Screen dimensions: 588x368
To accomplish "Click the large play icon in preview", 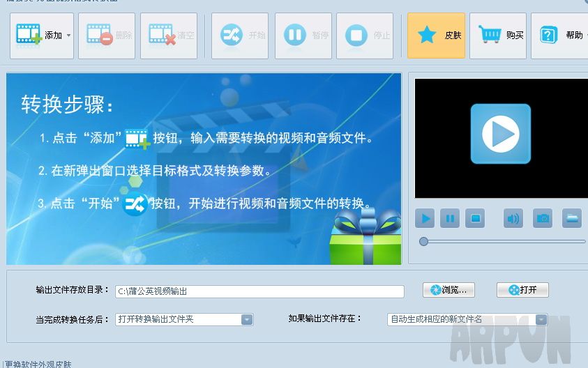I will pyautogui.click(x=501, y=134).
